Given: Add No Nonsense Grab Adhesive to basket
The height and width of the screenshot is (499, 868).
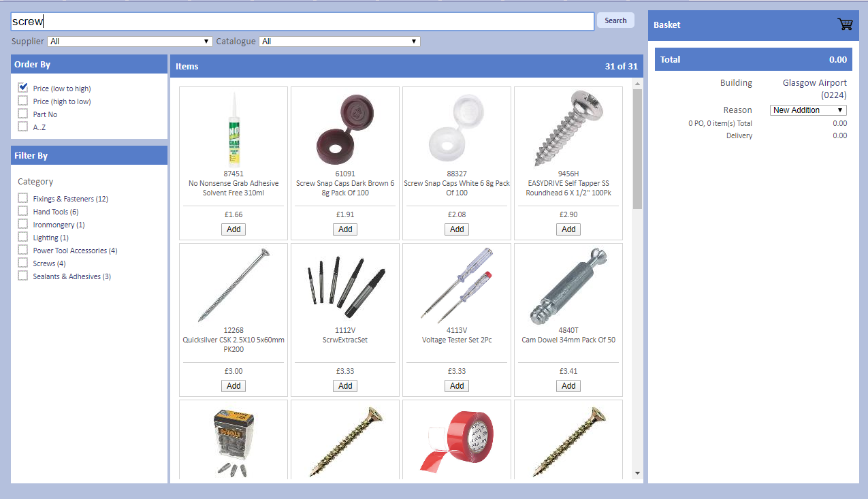Looking at the screenshot, I should 234,229.
